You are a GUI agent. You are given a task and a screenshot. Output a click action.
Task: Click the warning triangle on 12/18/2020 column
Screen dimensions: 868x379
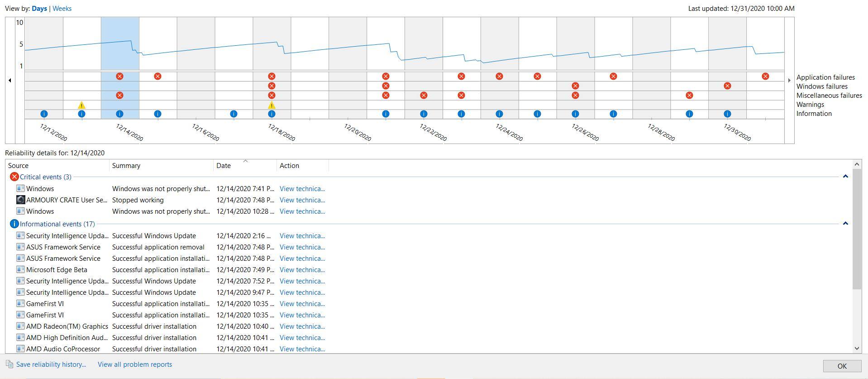pyautogui.click(x=272, y=105)
